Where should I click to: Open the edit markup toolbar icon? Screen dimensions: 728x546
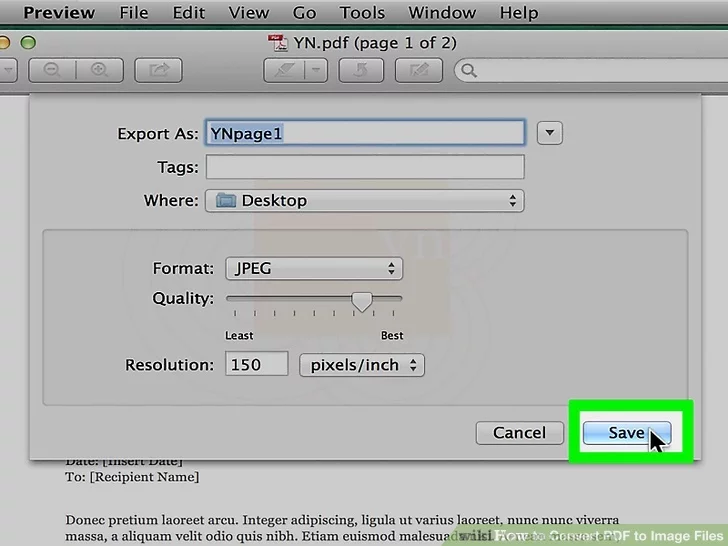(419, 71)
